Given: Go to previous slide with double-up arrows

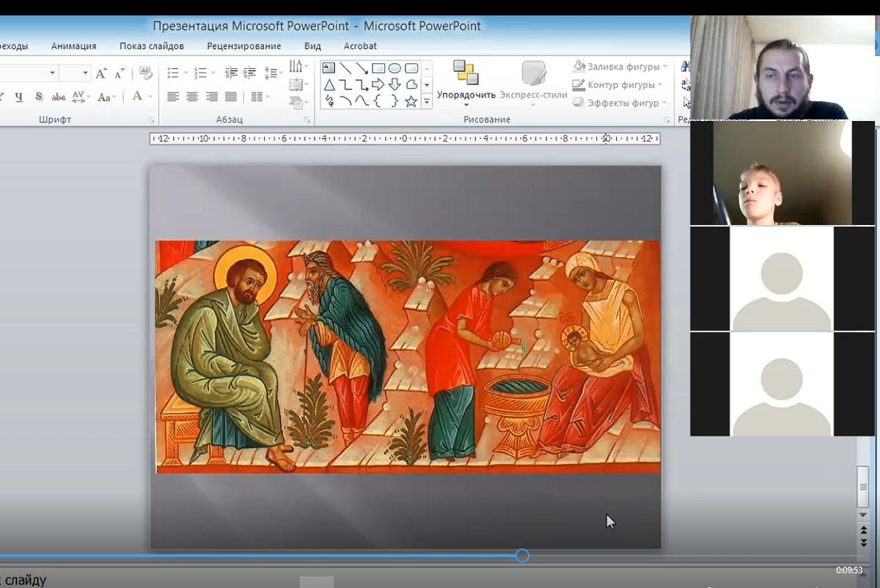Looking at the screenshot, I should (864, 529).
